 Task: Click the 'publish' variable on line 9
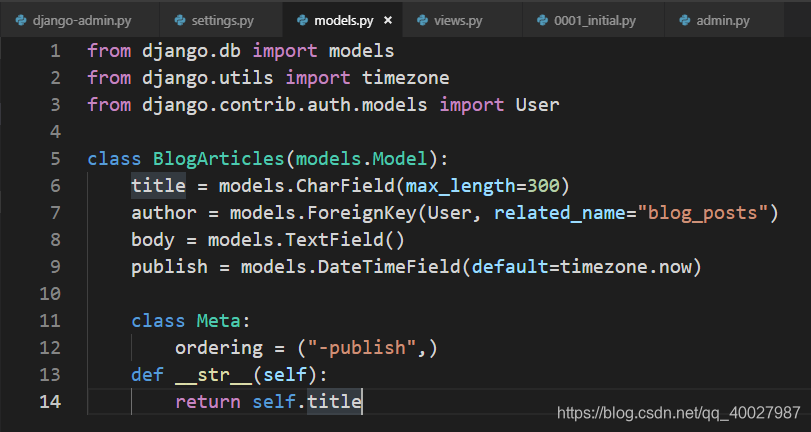(169, 266)
